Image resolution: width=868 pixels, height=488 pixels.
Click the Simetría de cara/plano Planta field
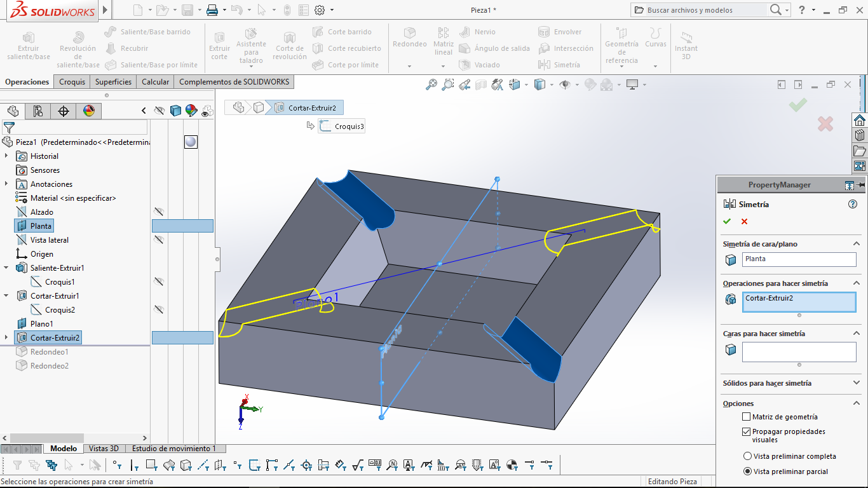799,259
